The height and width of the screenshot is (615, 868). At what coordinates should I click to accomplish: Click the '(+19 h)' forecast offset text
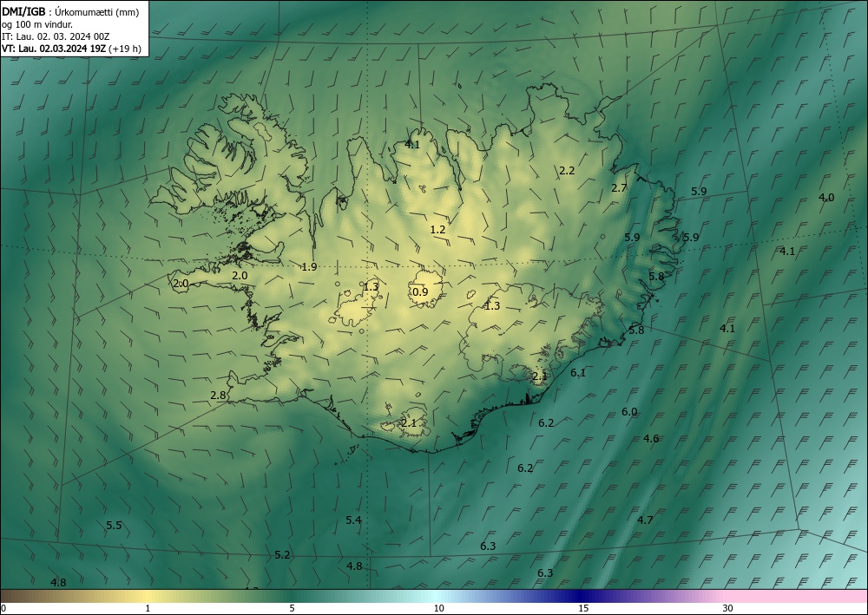click(125, 49)
